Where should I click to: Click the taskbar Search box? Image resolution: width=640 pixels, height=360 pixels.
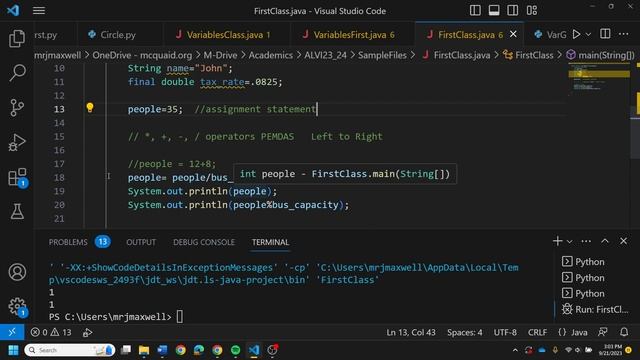click(x=70, y=350)
